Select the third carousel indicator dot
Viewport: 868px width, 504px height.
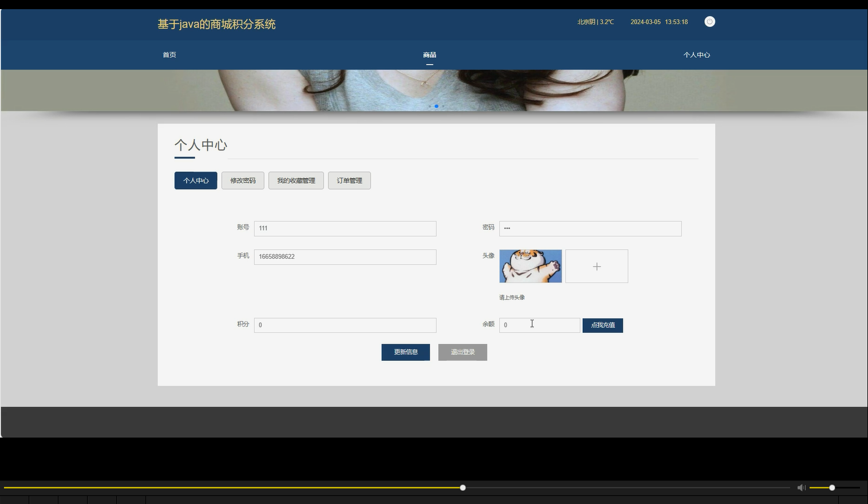tap(443, 106)
